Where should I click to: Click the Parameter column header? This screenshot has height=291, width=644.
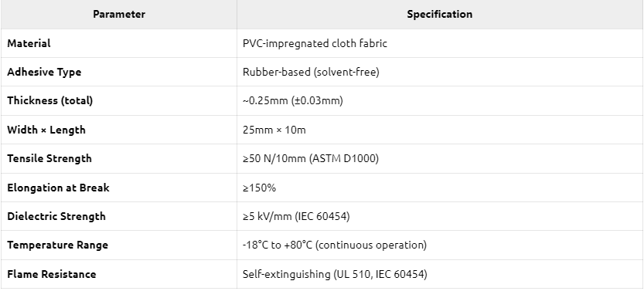tap(119, 15)
